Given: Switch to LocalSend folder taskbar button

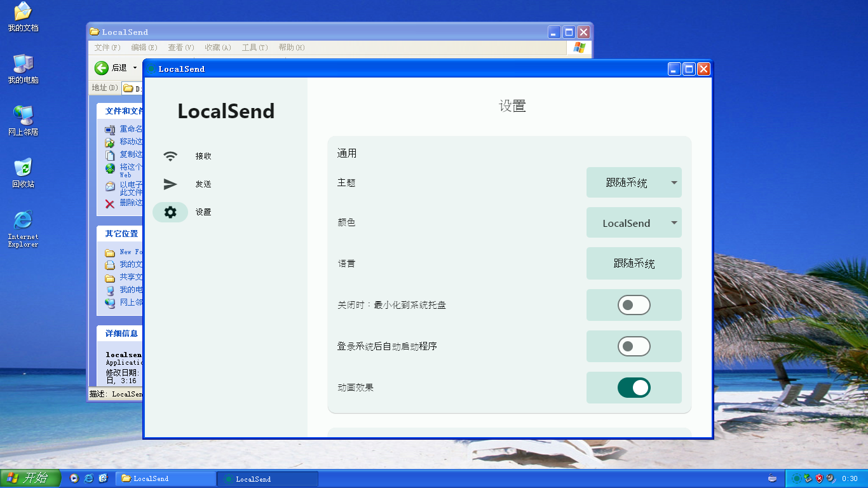Looking at the screenshot, I should 166,479.
